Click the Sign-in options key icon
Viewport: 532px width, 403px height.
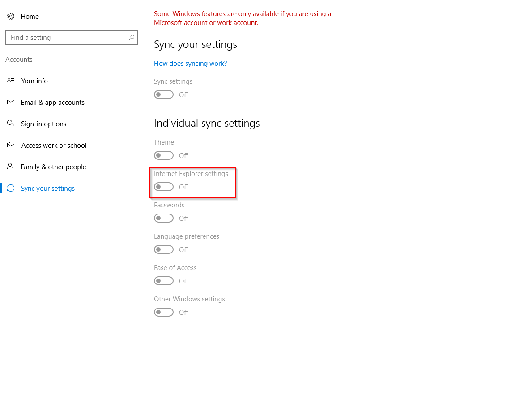[x=11, y=124]
